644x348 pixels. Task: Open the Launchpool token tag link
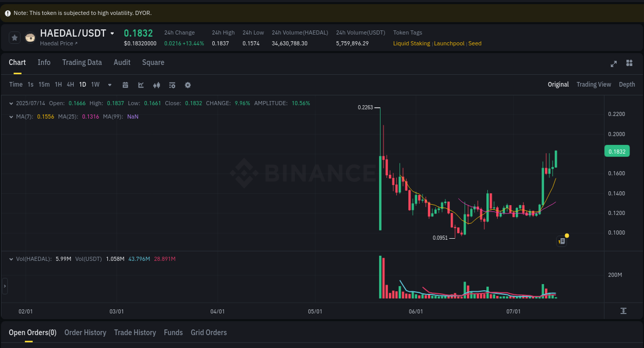coord(449,43)
